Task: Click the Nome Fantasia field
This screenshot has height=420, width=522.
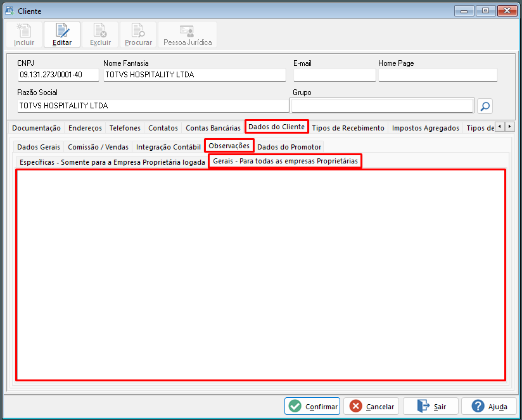Action: coord(194,75)
